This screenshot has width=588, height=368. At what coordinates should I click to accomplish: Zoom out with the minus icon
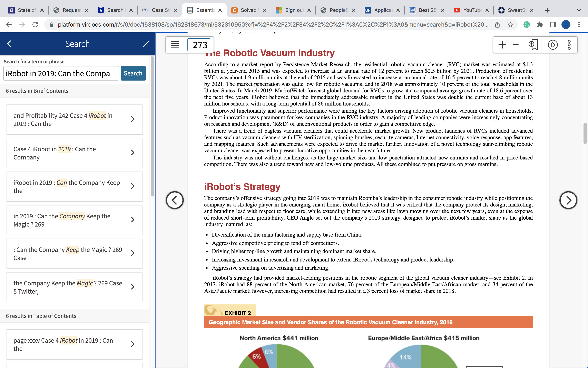[516, 45]
